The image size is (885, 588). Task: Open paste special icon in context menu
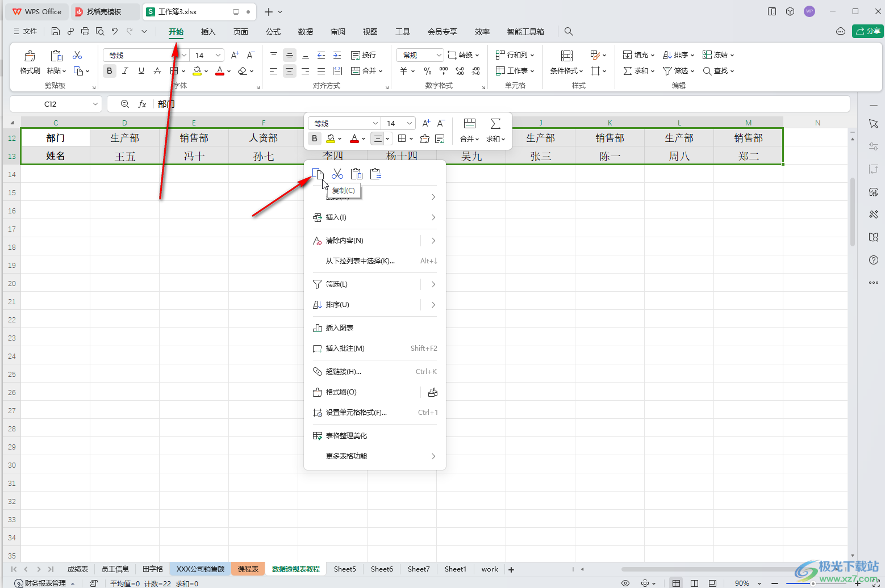tap(375, 174)
